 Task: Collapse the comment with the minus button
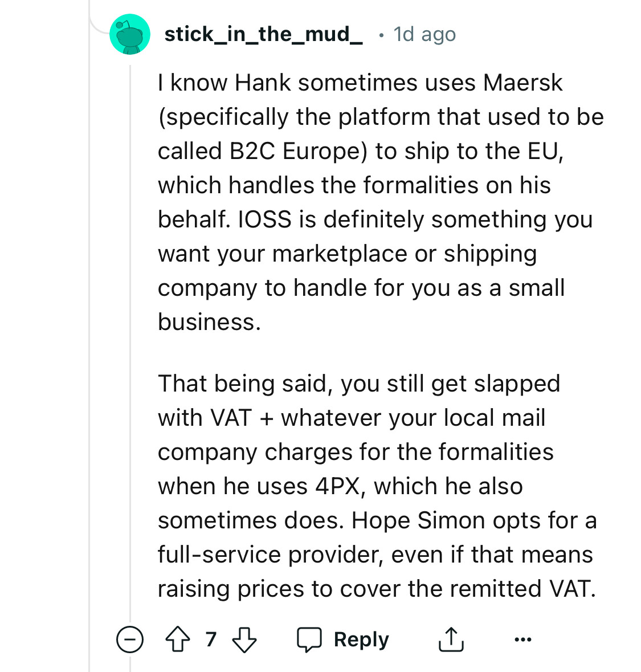pyautogui.click(x=130, y=640)
